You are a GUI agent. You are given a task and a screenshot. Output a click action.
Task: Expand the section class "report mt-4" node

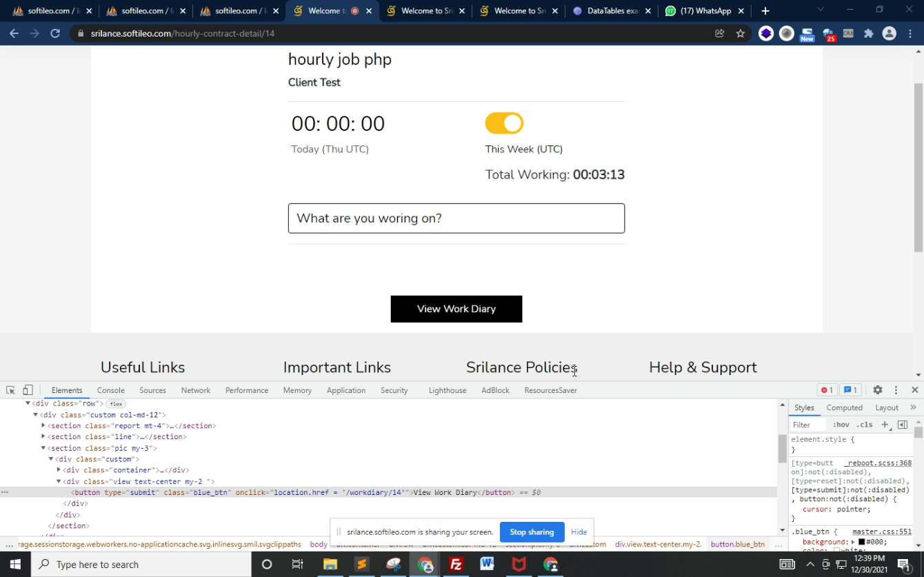point(43,426)
